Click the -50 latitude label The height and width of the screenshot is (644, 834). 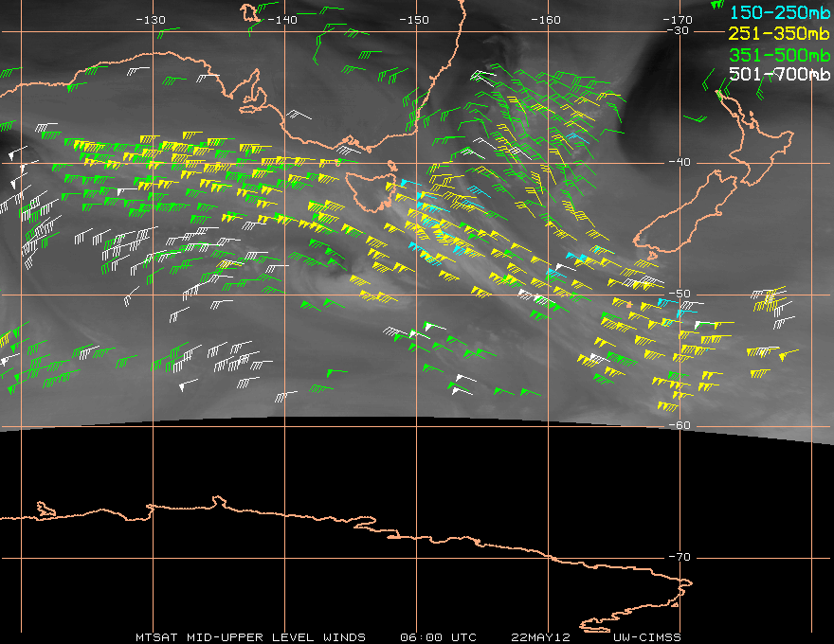[x=680, y=294]
